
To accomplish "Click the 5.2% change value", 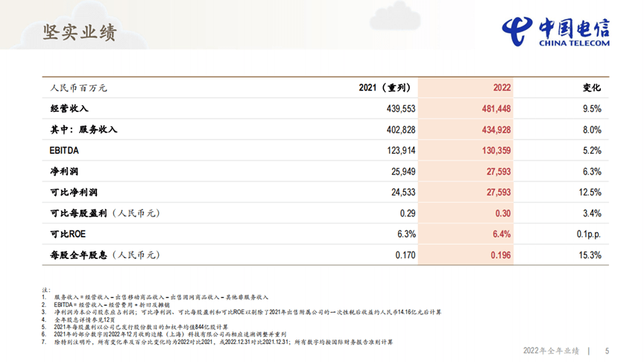I will [592, 151].
